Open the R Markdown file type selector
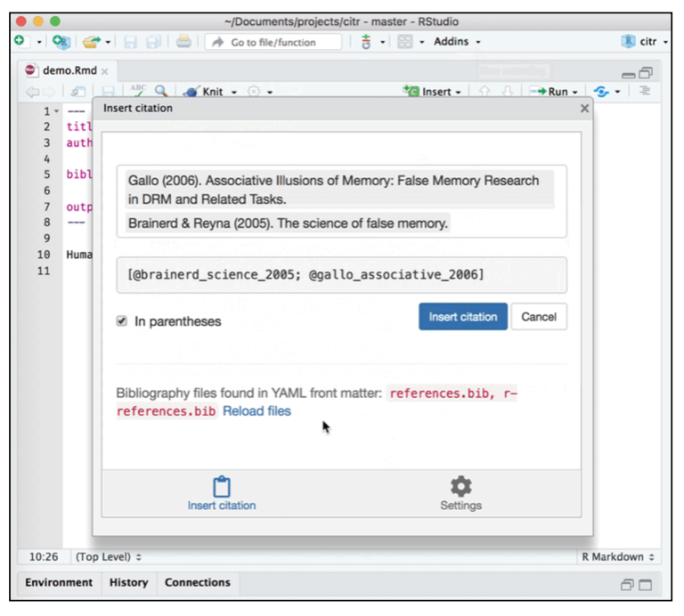The image size is (684, 616). coord(618,557)
